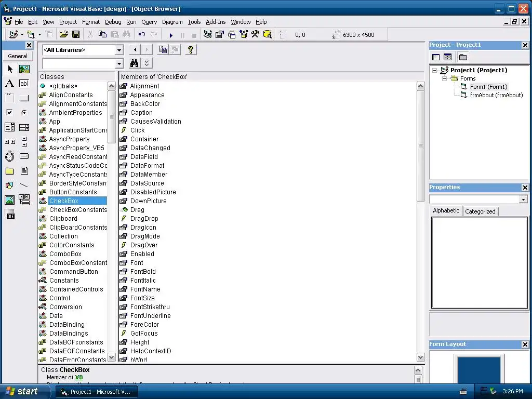Screen dimensions: 532x399
Task: Select the OptionButton control tool
Action: (24, 112)
